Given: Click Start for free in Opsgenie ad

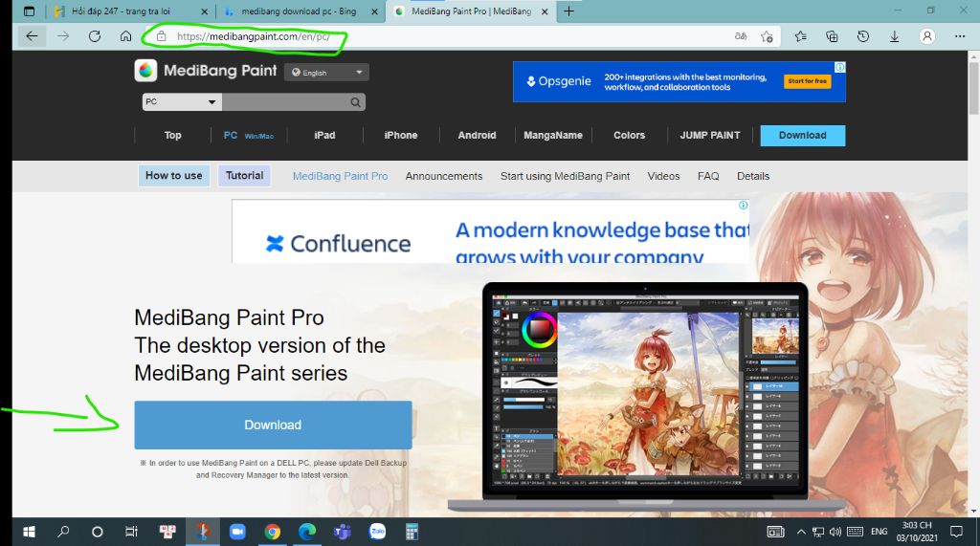Looking at the screenshot, I should (x=807, y=81).
